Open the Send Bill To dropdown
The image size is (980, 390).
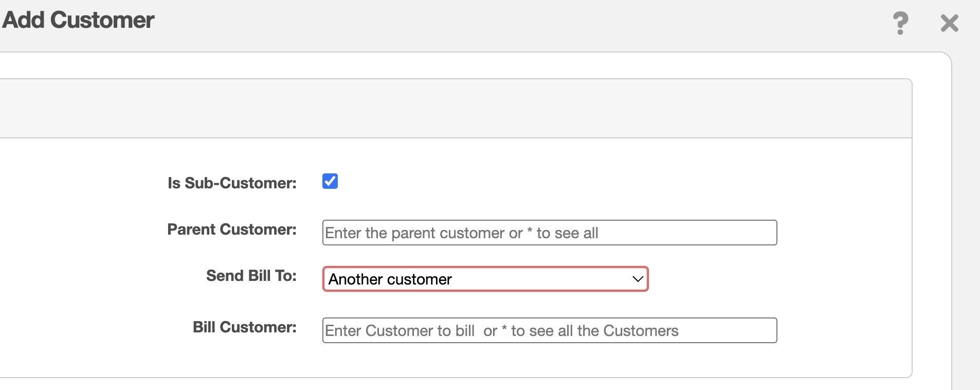485,279
